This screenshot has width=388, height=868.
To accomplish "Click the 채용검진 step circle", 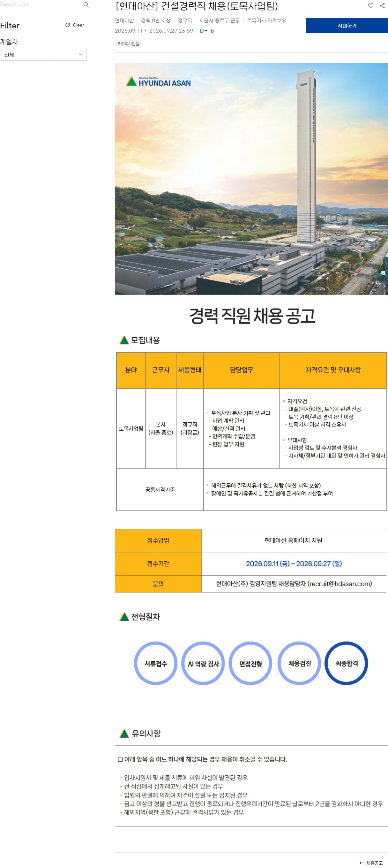I will tap(299, 663).
